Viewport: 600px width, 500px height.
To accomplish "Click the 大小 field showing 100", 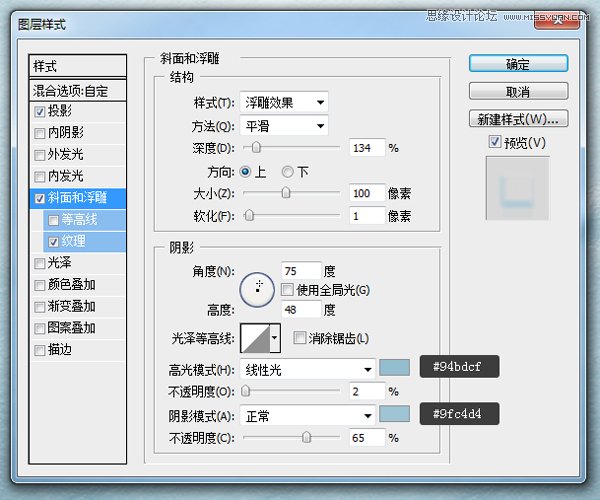I will pos(367,193).
